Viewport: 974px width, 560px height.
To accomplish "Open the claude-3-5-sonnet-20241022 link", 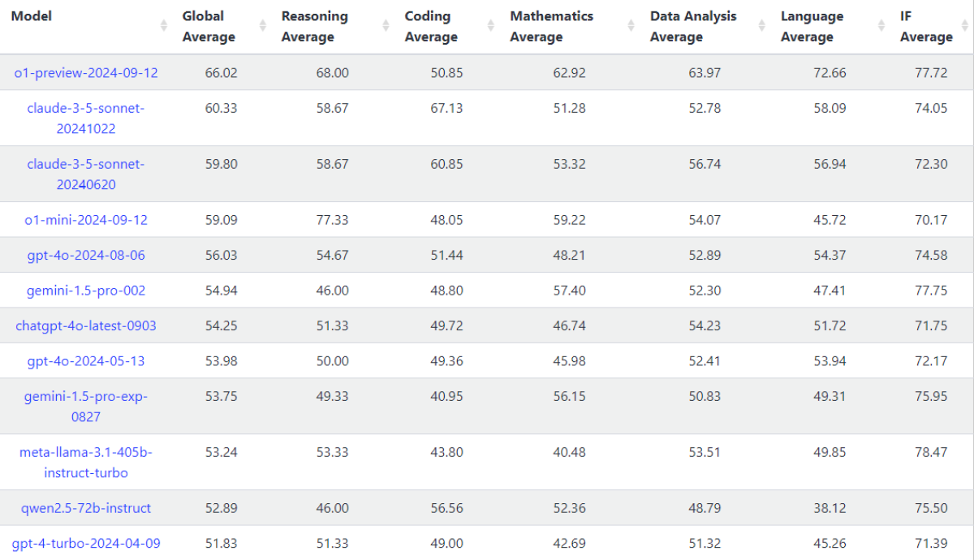I will click(x=86, y=118).
